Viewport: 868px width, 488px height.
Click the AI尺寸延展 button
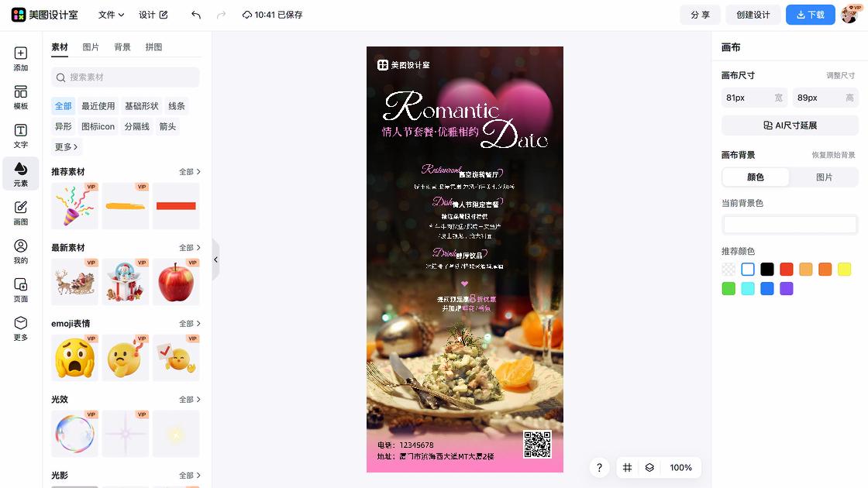tap(790, 125)
